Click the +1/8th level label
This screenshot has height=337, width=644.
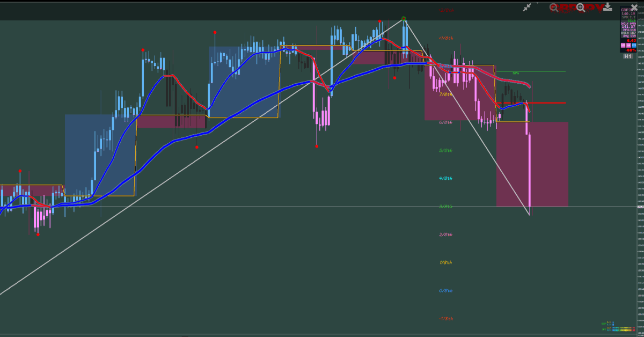pyautogui.click(x=446, y=38)
